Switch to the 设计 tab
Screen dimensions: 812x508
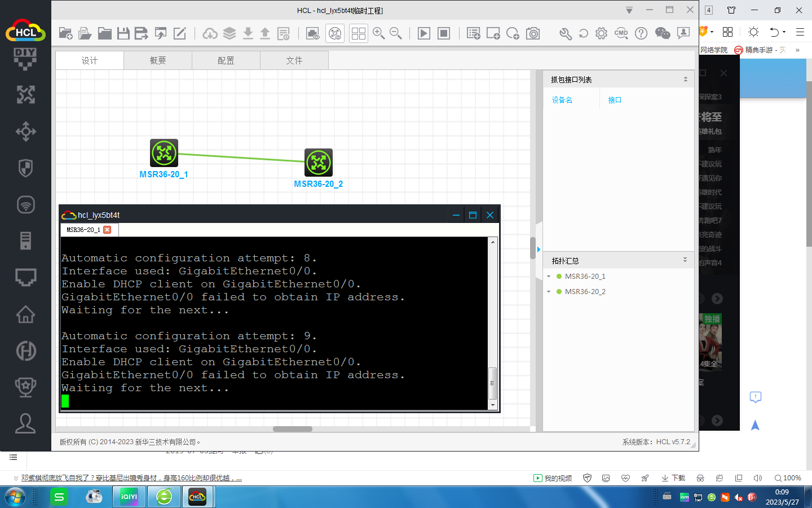90,60
